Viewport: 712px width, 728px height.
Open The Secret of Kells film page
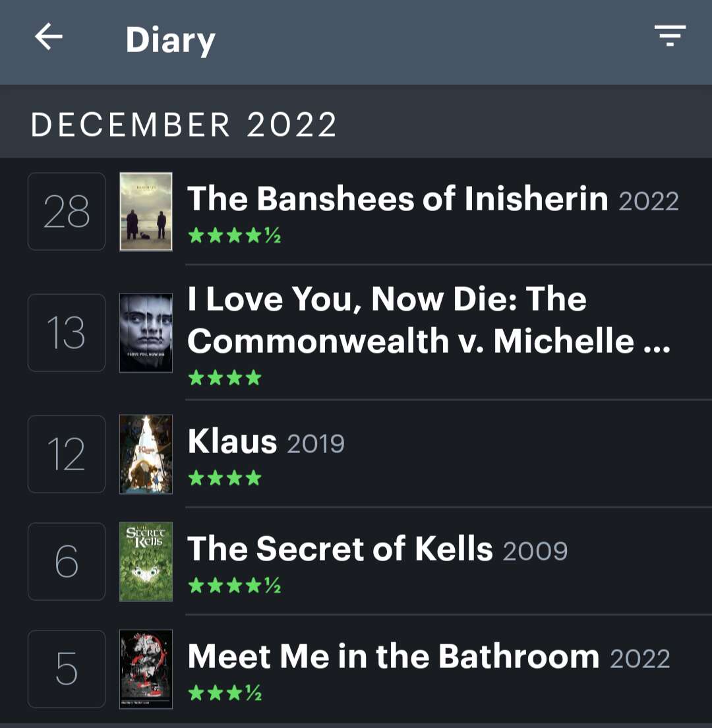pyautogui.click(x=339, y=549)
